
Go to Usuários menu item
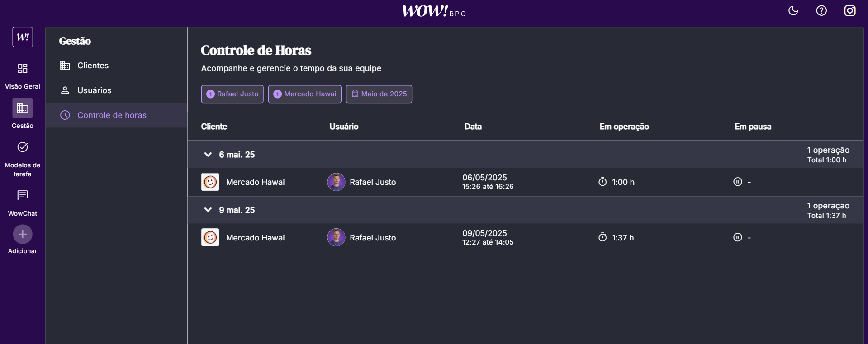point(94,90)
